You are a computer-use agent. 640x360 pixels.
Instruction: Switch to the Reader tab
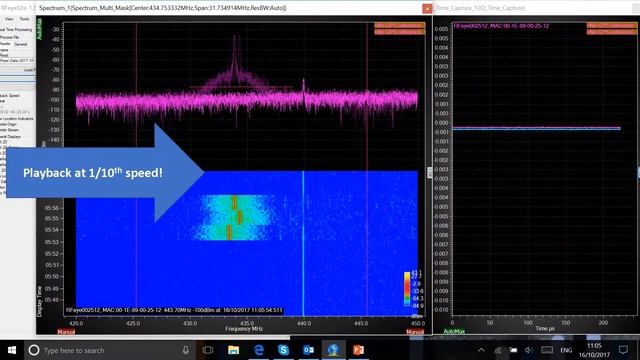5,43
